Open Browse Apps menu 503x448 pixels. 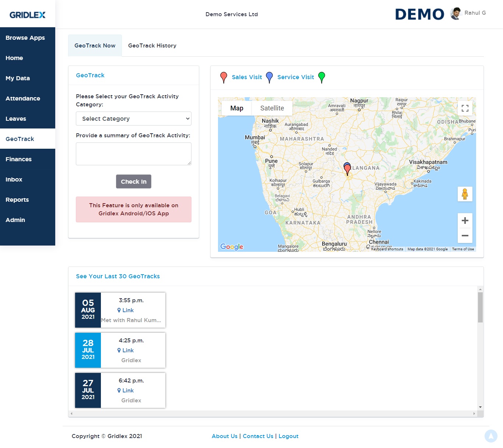coord(28,38)
